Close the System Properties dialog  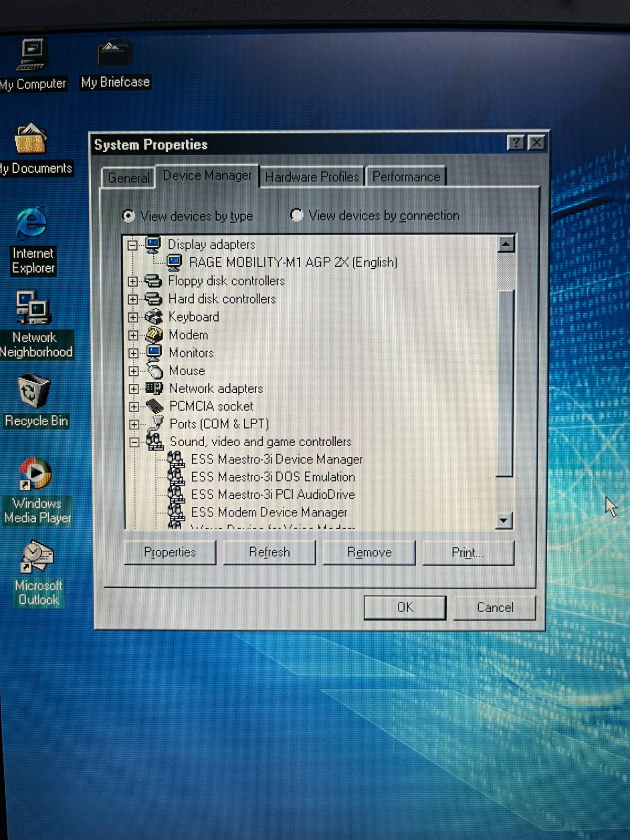pos(536,142)
